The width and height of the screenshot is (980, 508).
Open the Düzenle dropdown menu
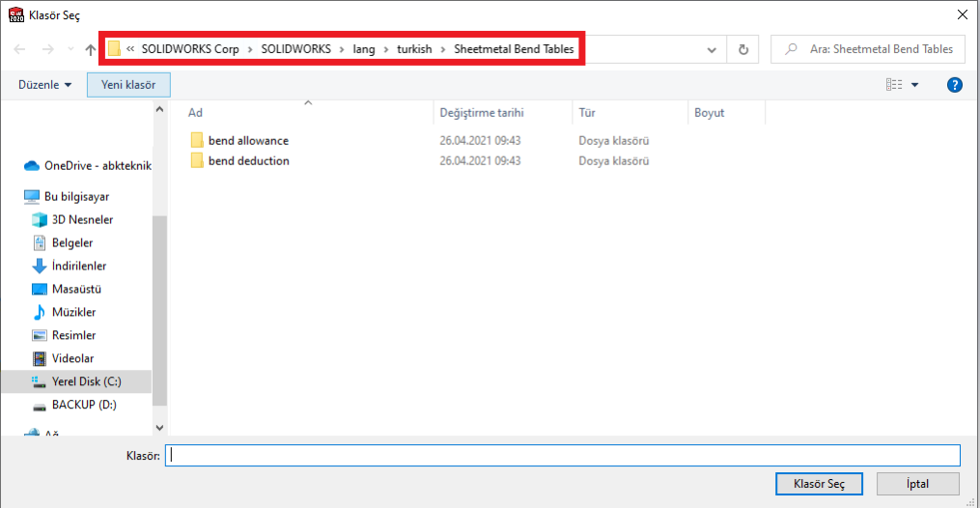point(44,85)
